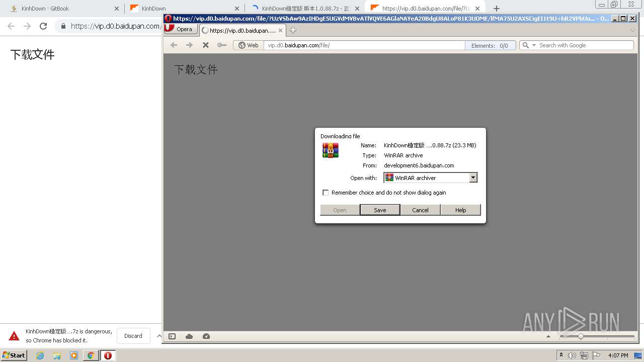
Task: Click the WinRAR archive file icon
Action: point(331,150)
